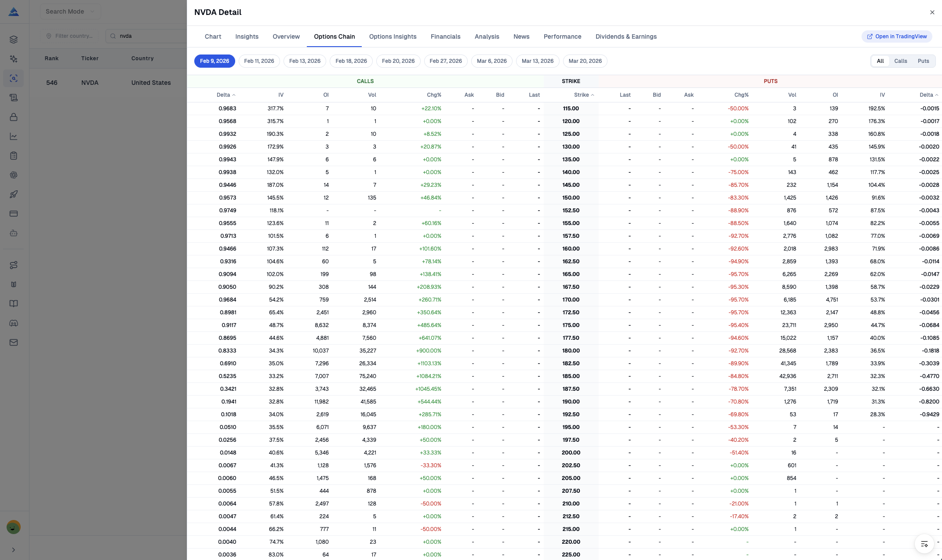Open the News tab for NVDA
This screenshot has width=942, height=560.
click(521, 36)
